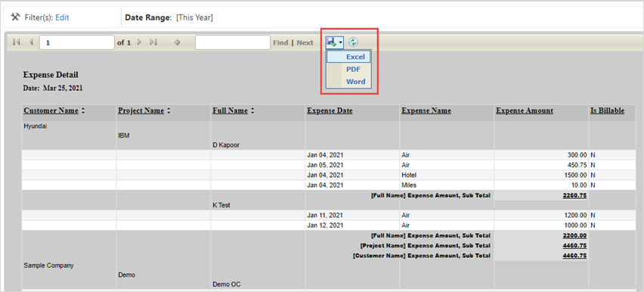The height and width of the screenshot is (292, 644).
Task: Click the Expense Detail report title
Action: [51, 75]
